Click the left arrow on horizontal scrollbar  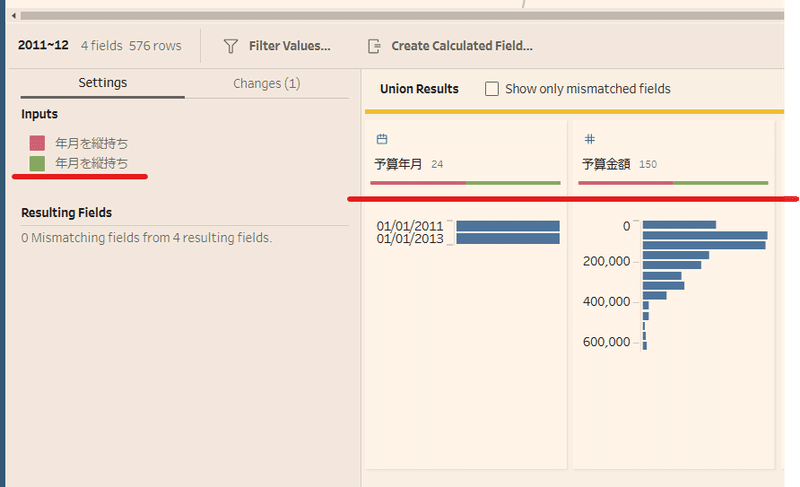[14, 16]
